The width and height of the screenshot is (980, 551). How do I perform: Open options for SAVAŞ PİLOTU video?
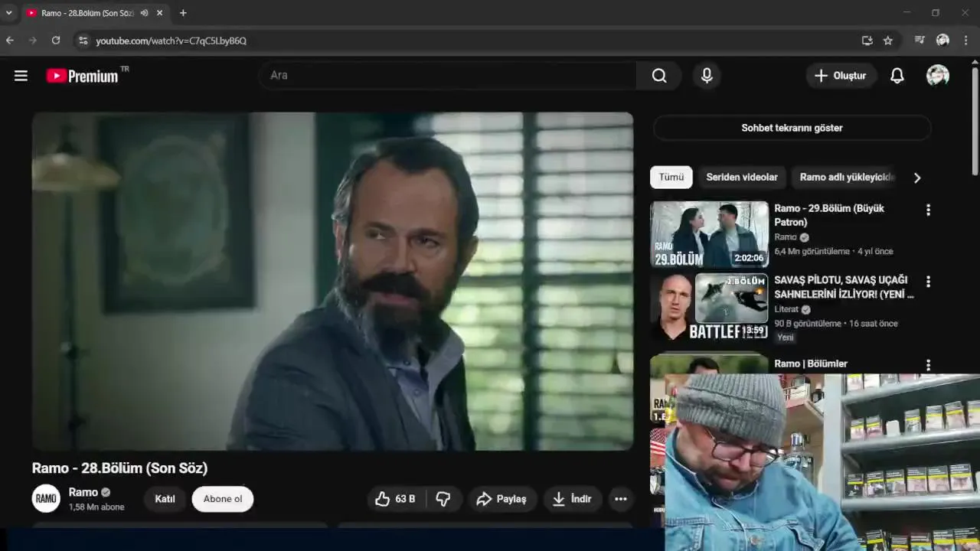click(928, 282)
